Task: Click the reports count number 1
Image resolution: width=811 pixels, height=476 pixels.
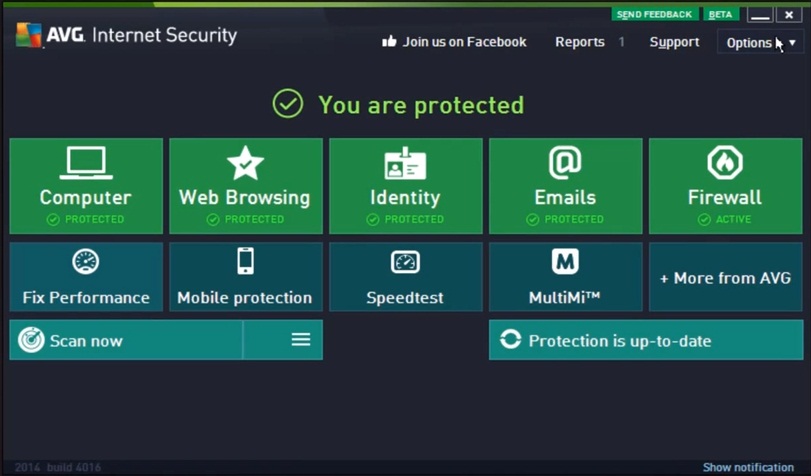Action: point(622,42)
